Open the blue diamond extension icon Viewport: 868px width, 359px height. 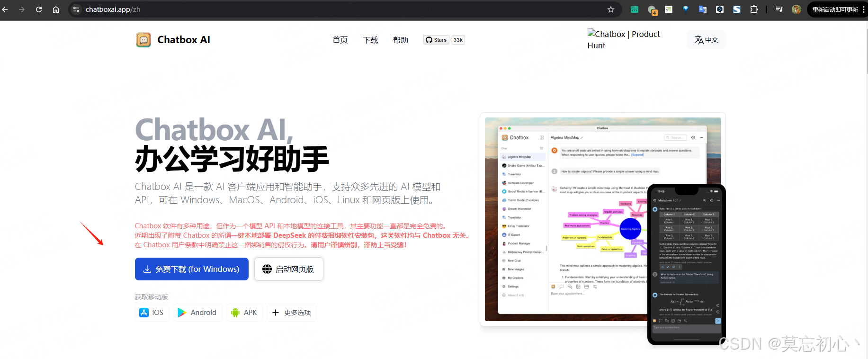686,9
